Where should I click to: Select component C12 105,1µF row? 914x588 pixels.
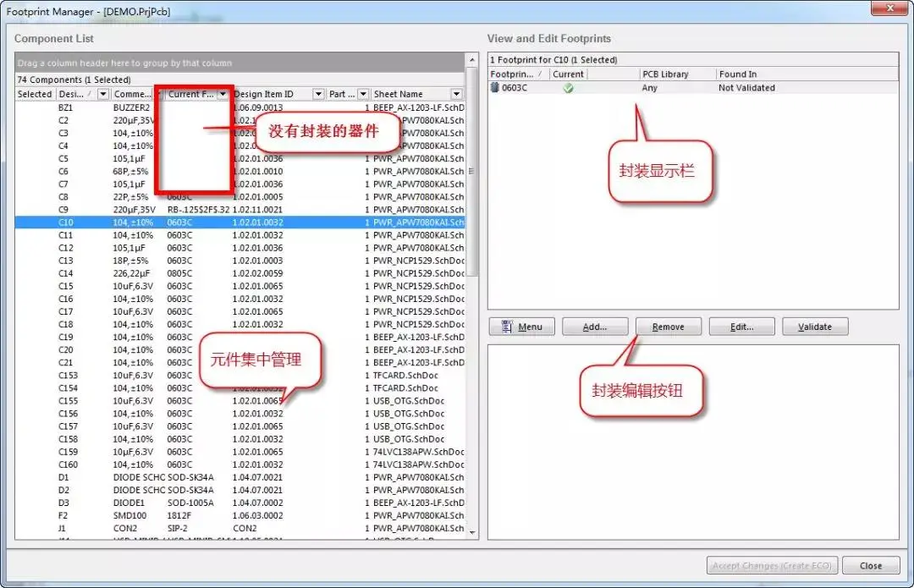(240, 248)
